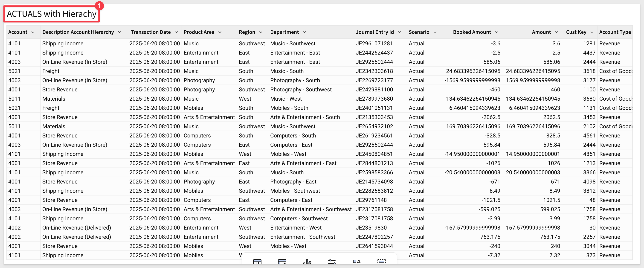Image resolution: width=644 pixels, height=268 pixels.
Task: Select department cell Entertainment - Southwest
Action: 302,237
